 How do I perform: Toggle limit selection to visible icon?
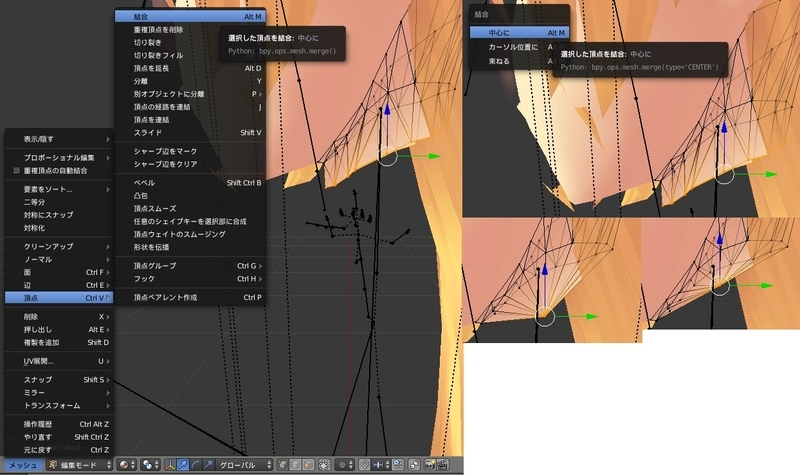coord(324,465)
